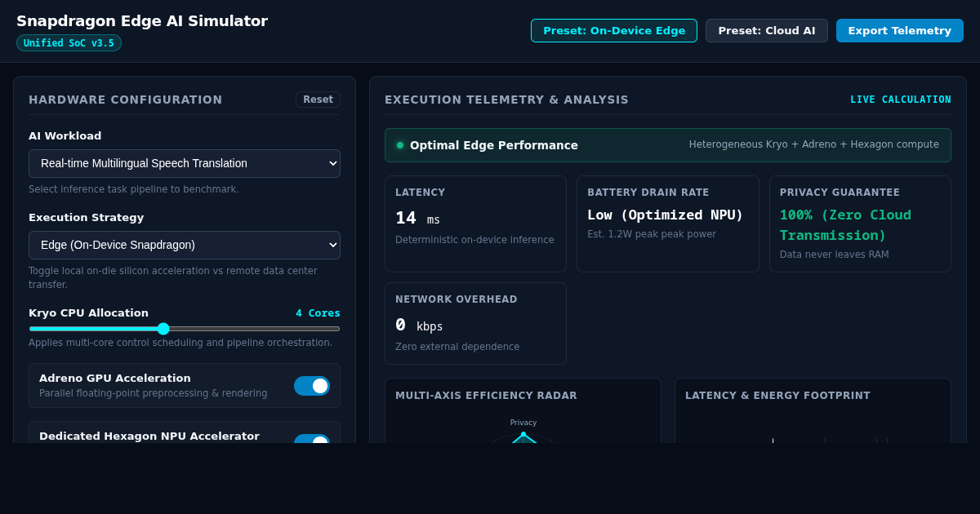This screenshot has width=980, height=514.
Task: Click the Execution Telemetry & Analysis heading
Action: coord(507,100)
